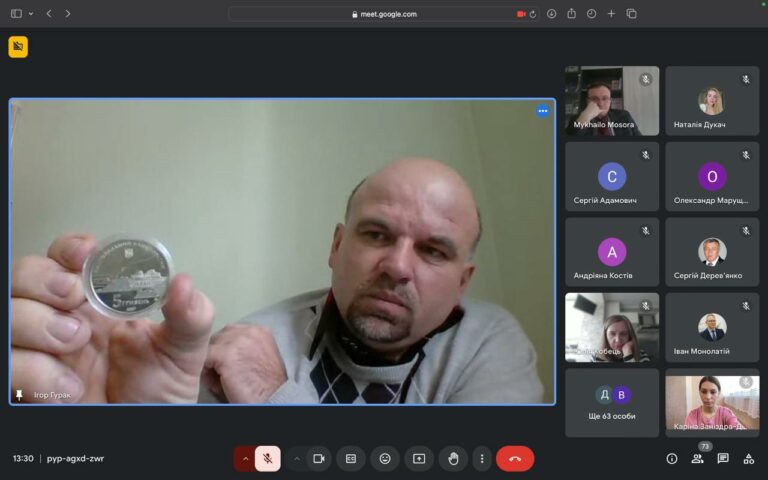Open the Activities panel
Screen dimensions: 768x480
(749, 458)
